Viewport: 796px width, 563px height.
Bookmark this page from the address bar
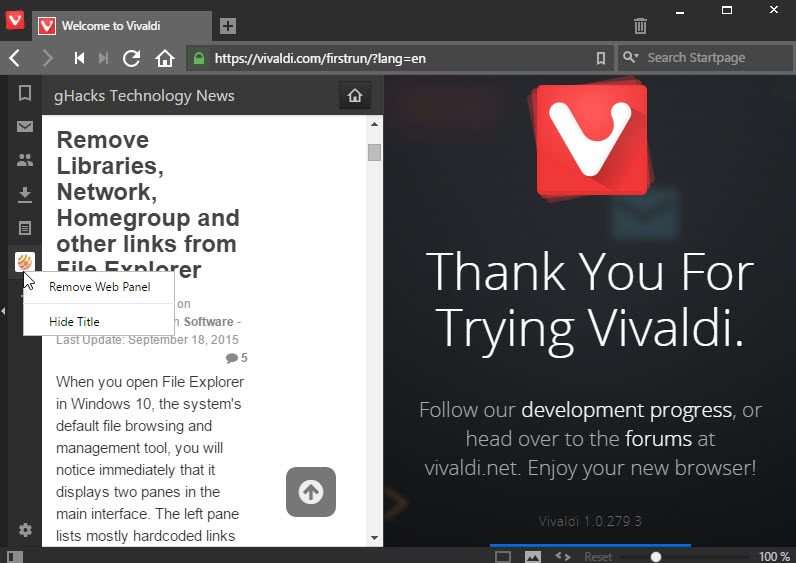pos(601,58)
